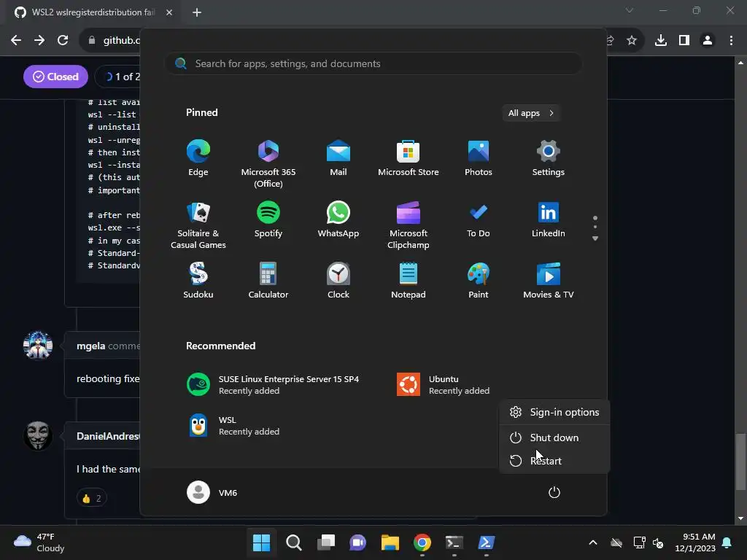Open the To Do app
747x560 pixels.
point(479,219)
